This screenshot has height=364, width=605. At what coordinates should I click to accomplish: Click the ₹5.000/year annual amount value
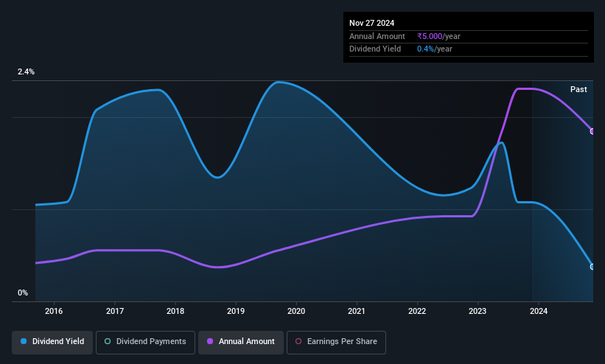coord(438,36)
